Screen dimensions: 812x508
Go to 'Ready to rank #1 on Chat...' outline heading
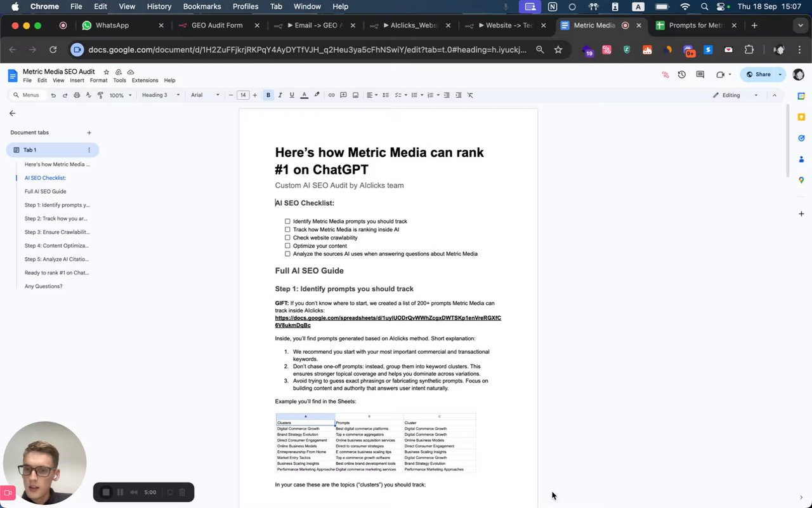pos(56,273)
